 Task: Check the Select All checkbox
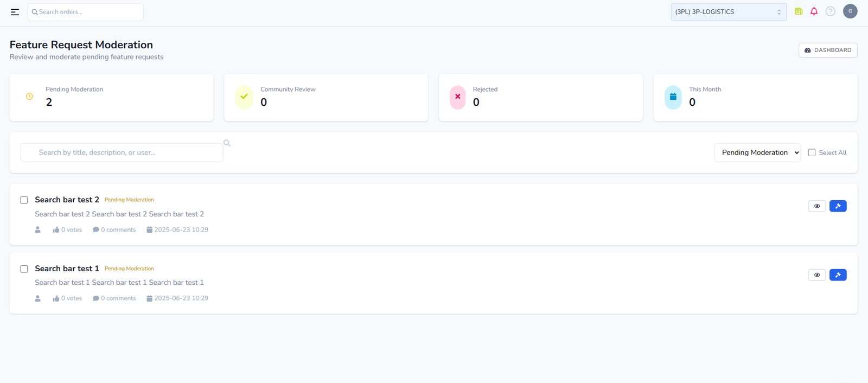tap(812, 153)
